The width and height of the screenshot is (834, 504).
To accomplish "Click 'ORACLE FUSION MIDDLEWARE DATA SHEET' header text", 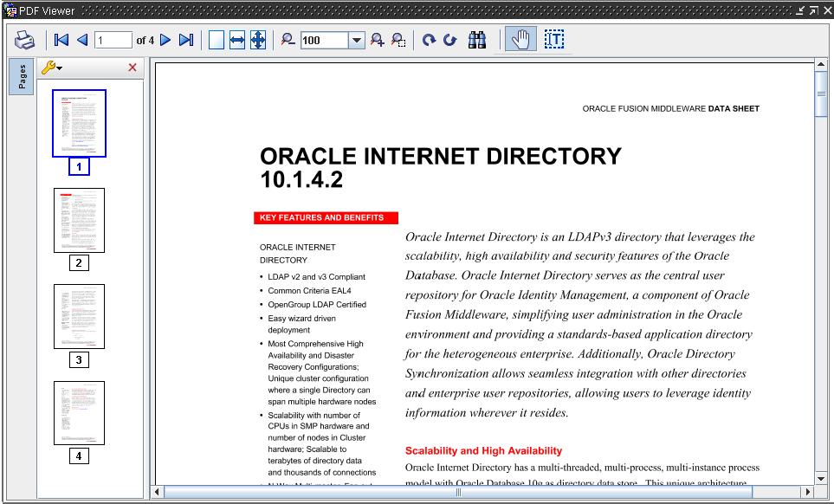I will (670, 108).
